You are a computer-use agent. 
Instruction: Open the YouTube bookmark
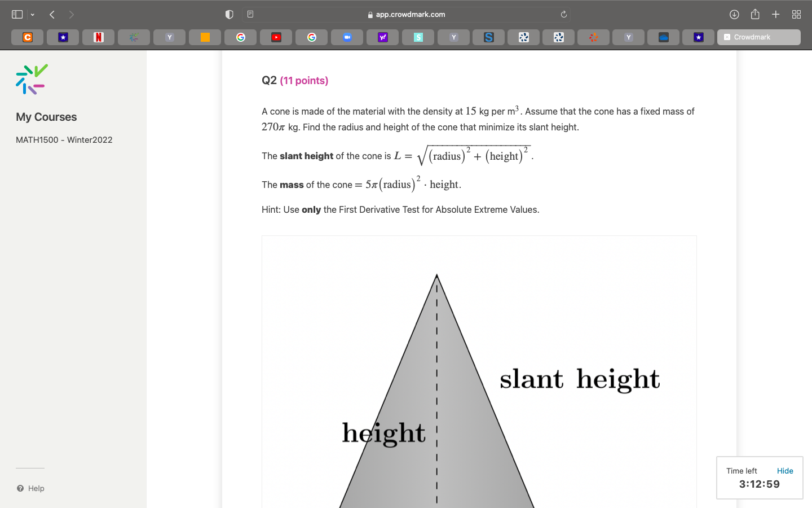pos(276,37)
